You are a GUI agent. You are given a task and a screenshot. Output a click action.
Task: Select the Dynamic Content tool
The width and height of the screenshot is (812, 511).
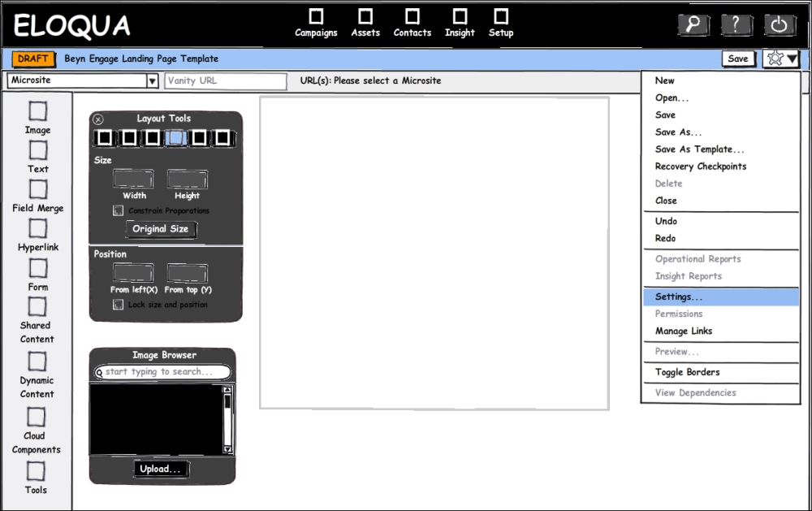click(37, 362)
